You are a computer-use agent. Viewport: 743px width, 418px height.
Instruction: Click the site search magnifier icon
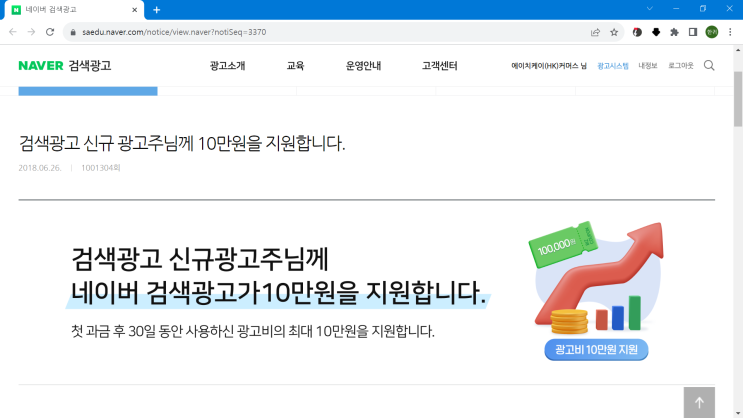[709, 65]
